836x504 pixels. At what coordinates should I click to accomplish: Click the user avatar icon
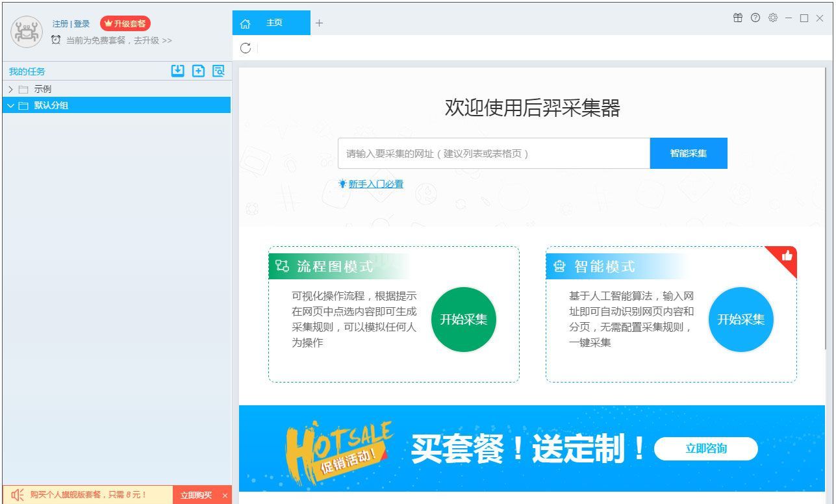click(27, 31)
